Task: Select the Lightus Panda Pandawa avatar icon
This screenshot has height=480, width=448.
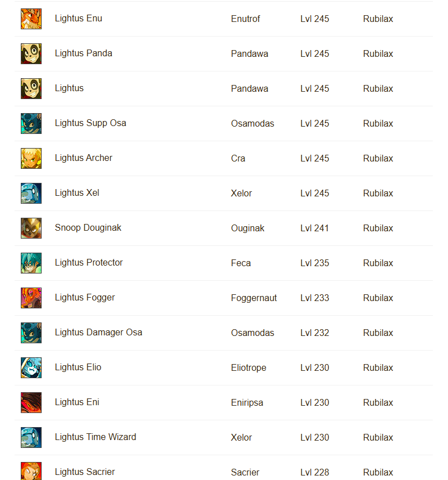Action: pyautogui.click(x=31, y=53)
